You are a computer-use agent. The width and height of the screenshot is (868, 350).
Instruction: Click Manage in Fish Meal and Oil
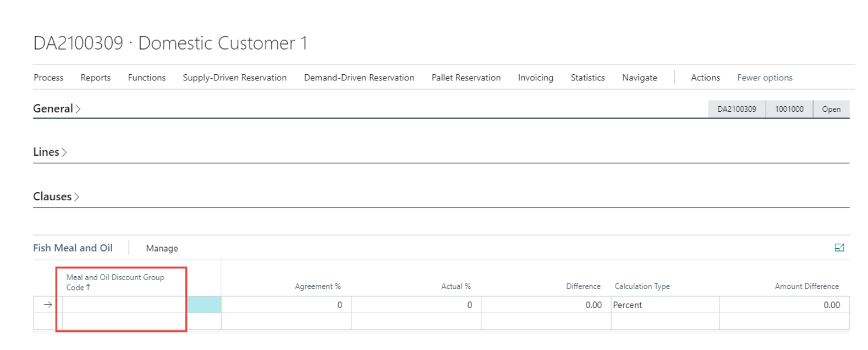click(162, 249)
